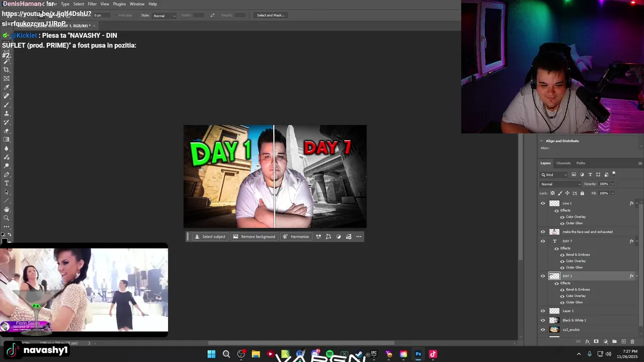This screenshot has height=362, width=644.
Task: Select the Horizontal Type tool
Action: point(7,183)
